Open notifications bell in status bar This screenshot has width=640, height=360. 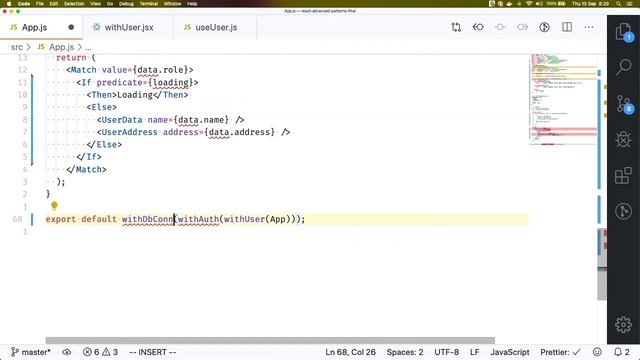[622, 352]
